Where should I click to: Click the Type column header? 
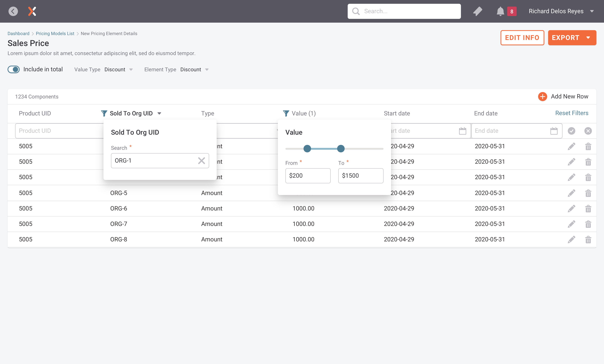pos(208,113)
